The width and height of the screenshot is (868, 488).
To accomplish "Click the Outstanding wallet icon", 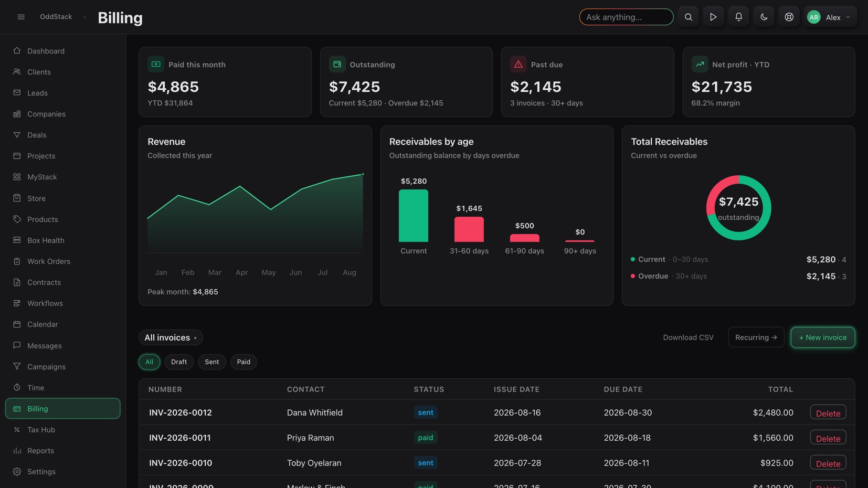I will coord(337,64).
